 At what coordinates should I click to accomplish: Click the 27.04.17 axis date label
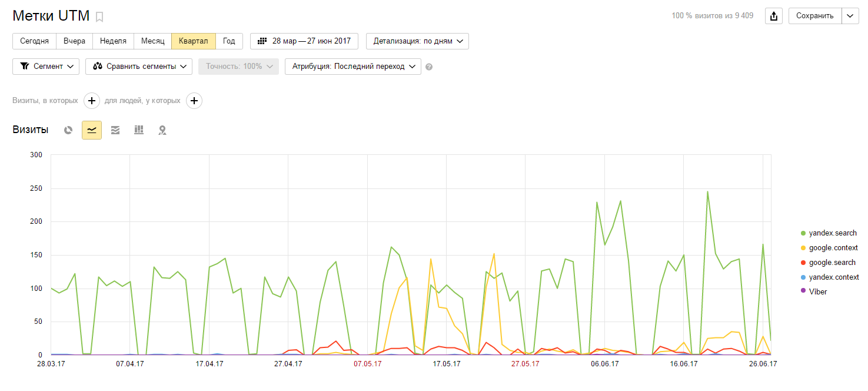click(288, 364)
